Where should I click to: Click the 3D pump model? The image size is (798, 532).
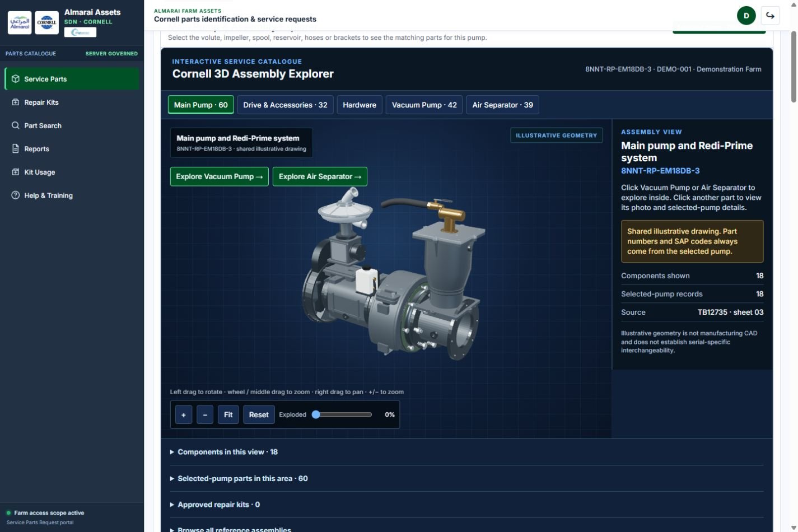pos(394,274)
